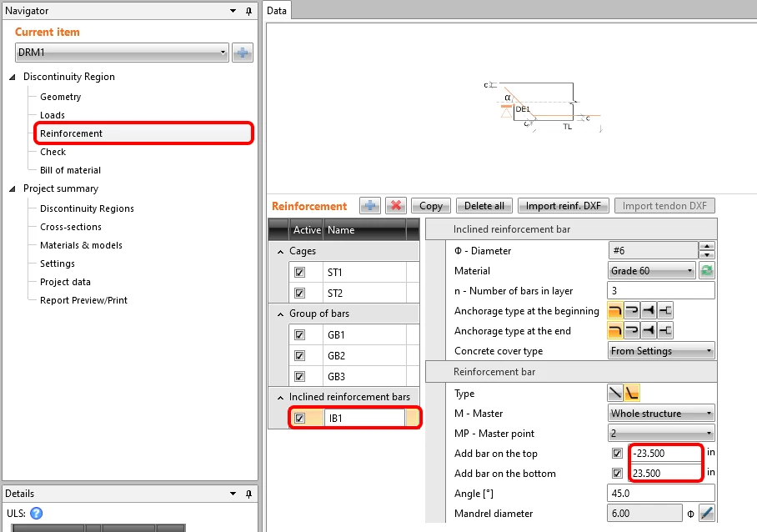Select bent bar type icon
Viewport: 757px width, 532px height.
coord(632,393)
